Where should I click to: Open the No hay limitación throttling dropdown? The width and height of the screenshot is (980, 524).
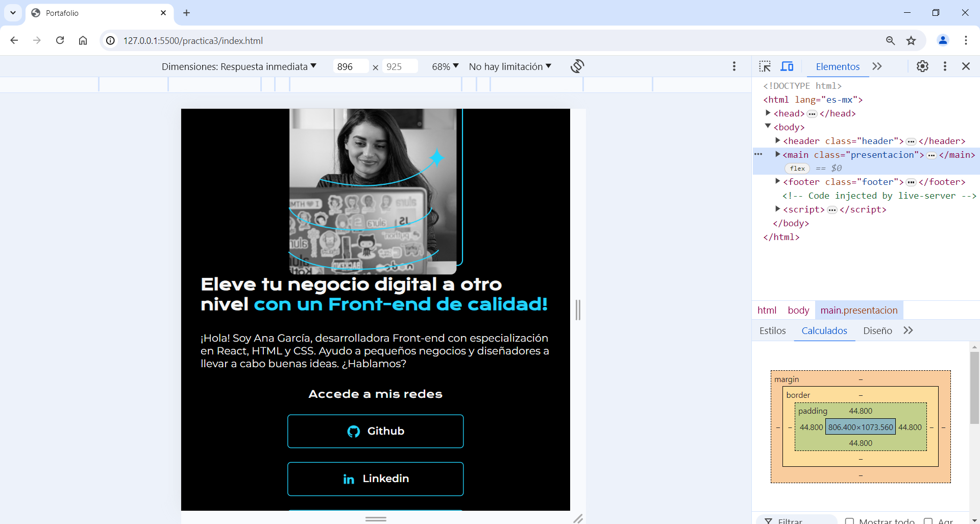[510, 66]
